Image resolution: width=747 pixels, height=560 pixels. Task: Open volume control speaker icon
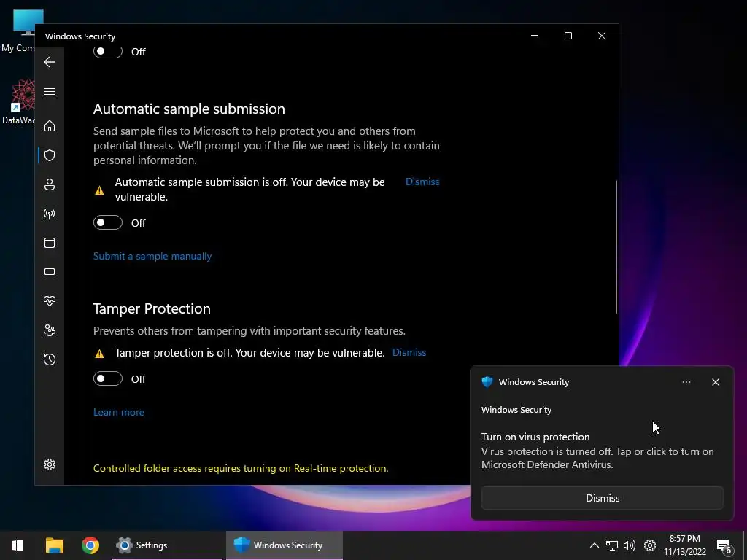coord(630,545)
